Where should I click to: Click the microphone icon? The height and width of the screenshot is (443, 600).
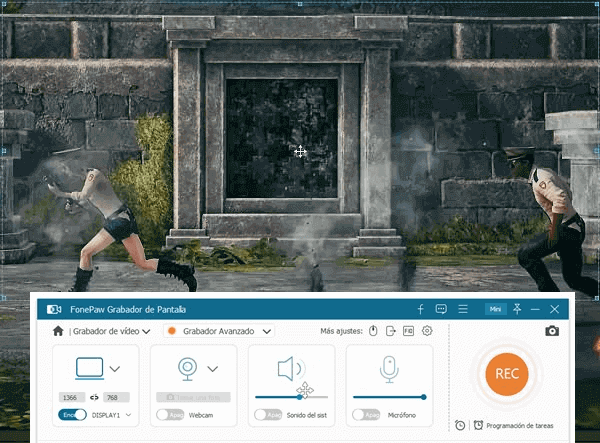coord(389,369)
